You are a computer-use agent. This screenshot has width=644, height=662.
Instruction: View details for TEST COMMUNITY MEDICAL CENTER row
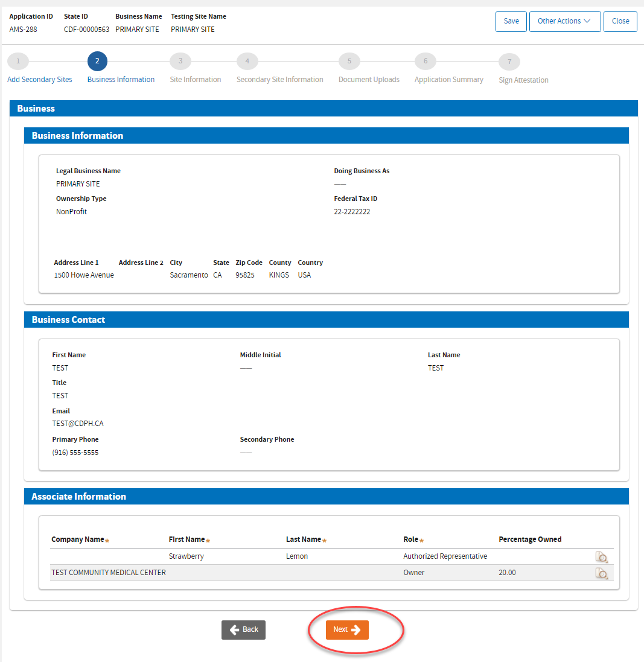[601, 573]
